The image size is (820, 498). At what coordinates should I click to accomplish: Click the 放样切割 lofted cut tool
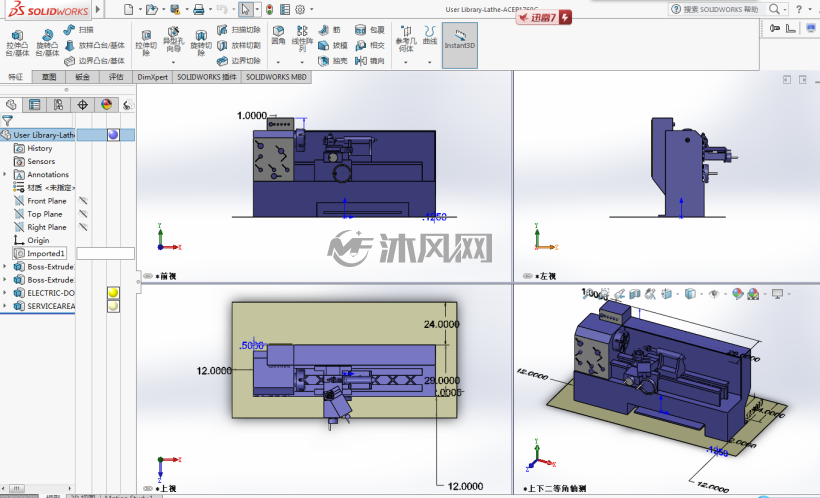point(238,46)
